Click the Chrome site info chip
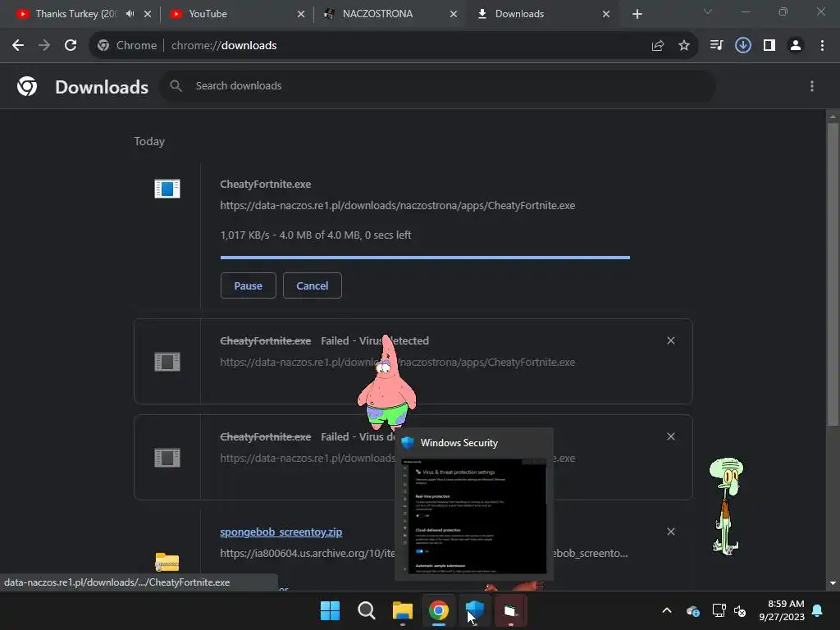The height and width of the screenshot is (630, 840). pos(127,46)
